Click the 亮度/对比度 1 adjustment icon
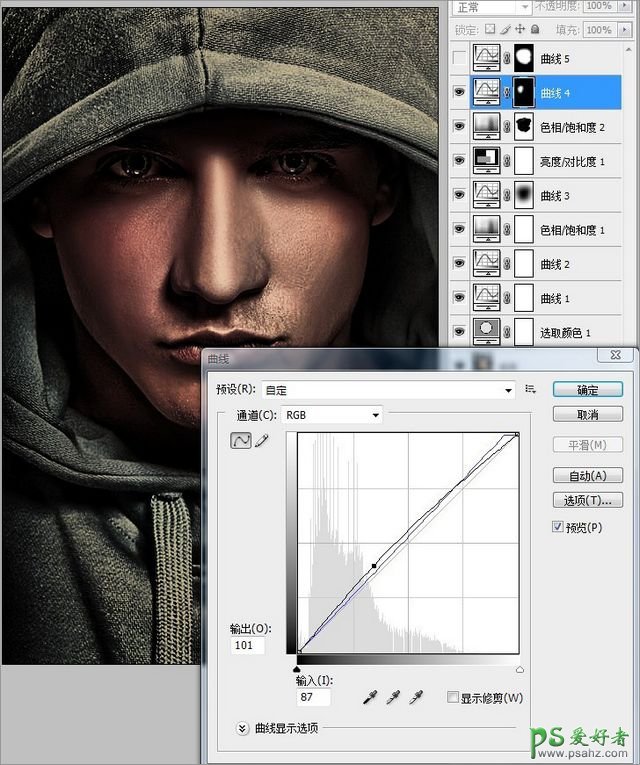The image size is (640, 765). click(486, 161)
